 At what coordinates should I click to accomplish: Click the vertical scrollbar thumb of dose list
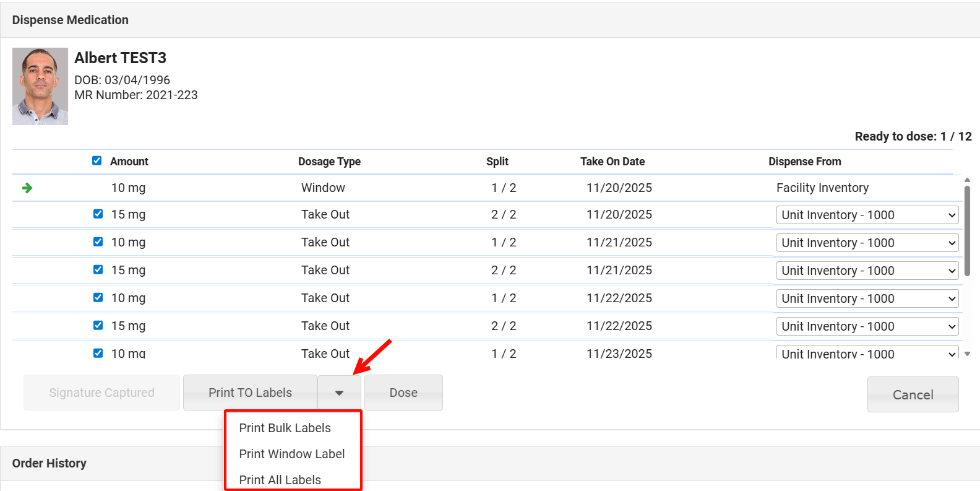click(x=967, y=229)
